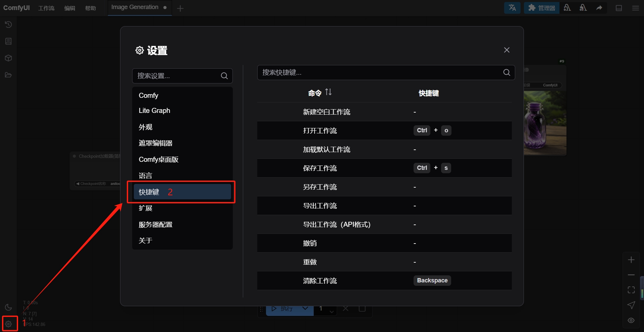Select the 快捷键 settings category
The image size is (644, 332).
pos(182,192)
